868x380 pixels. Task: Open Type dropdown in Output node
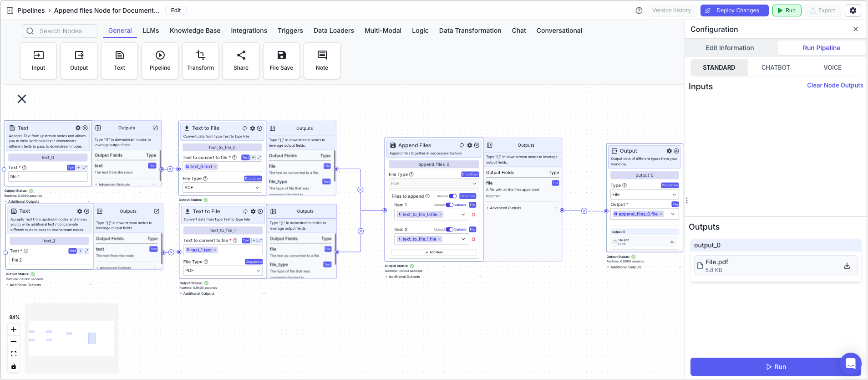(x=644, y=195)
